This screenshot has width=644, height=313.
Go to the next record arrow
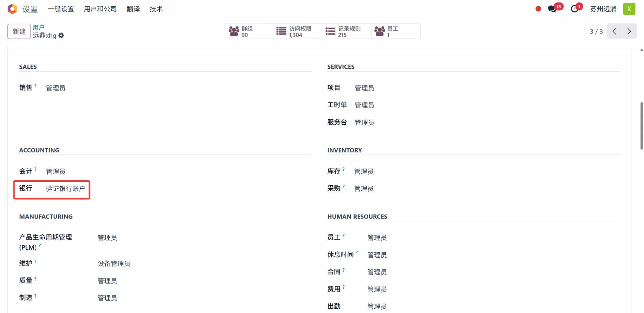(x=629, y=31)
